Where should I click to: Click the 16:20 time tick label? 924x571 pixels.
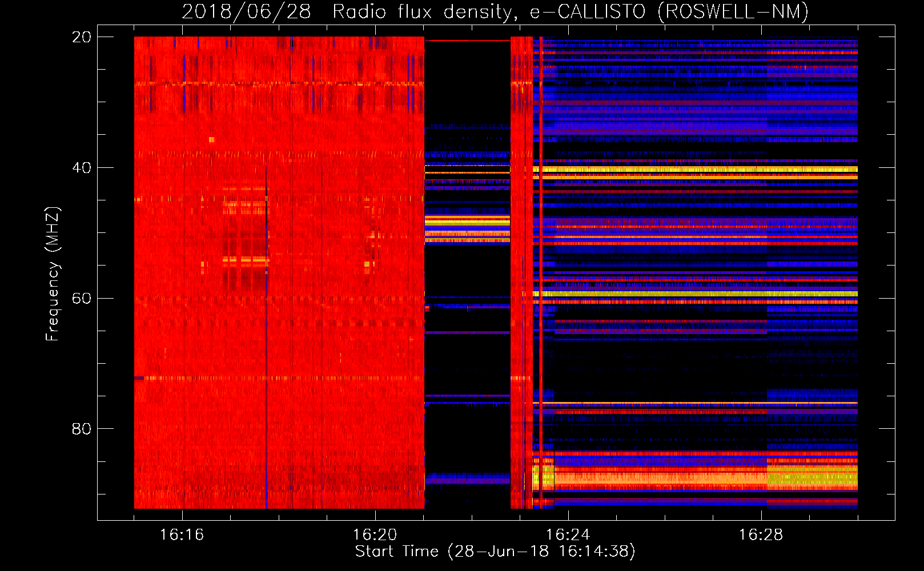375,534
